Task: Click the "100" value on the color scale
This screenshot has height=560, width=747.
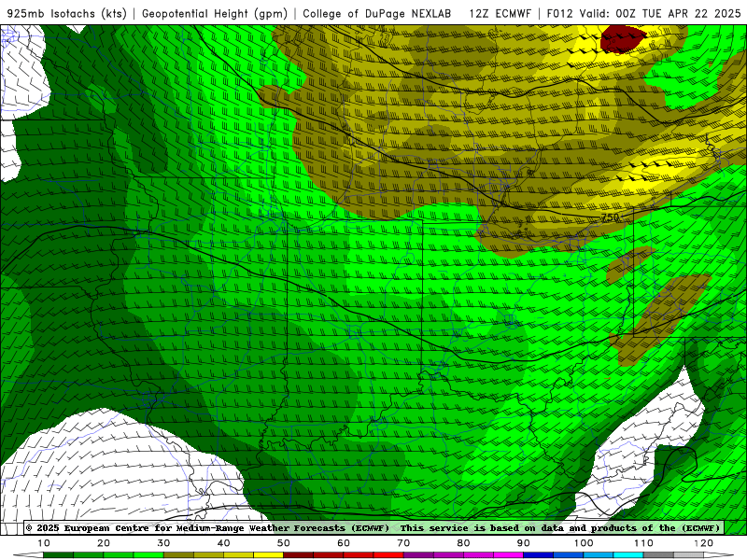Action: point(584,543)
